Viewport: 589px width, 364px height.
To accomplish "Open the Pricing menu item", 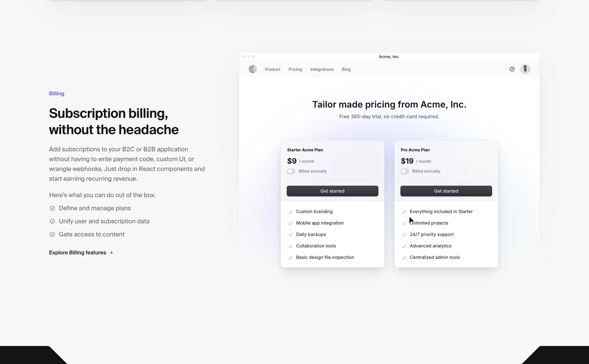I will pyautogui.click(x=295, y=69).
